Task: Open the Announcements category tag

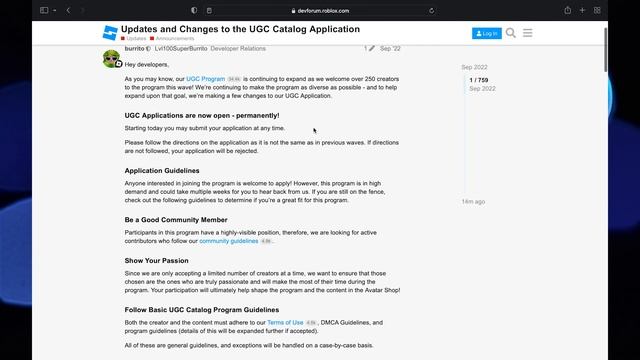Action: pyautogui.click(x=172, y=38)
